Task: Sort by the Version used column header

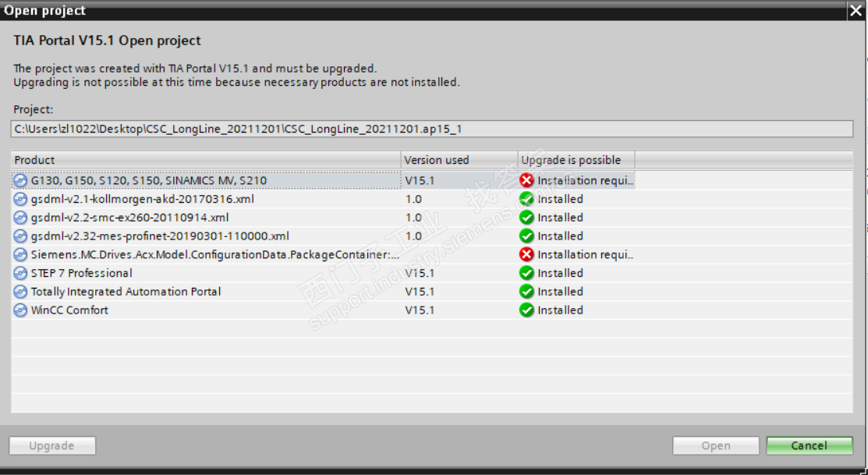Action: coord(459,160)
